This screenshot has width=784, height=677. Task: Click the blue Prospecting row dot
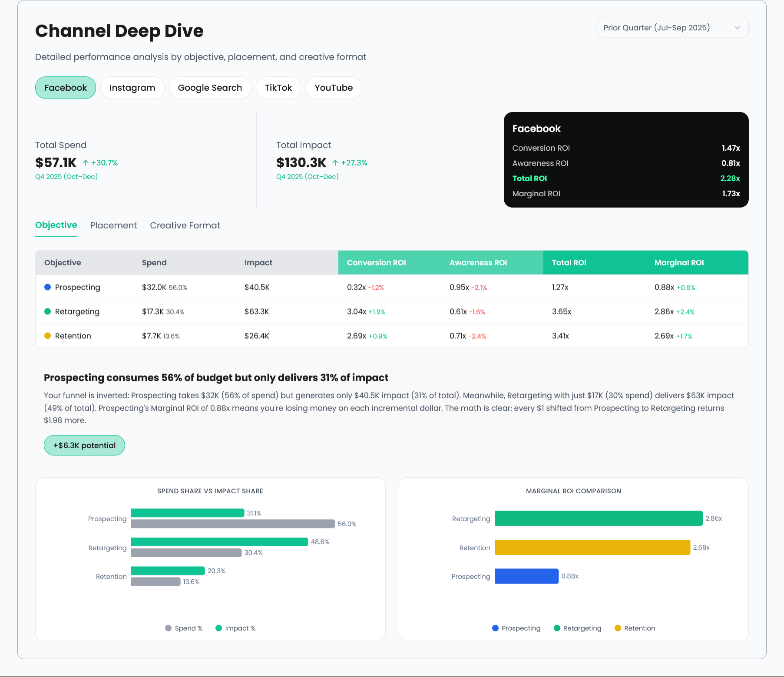pyautogui.click(x=48, y=287)
